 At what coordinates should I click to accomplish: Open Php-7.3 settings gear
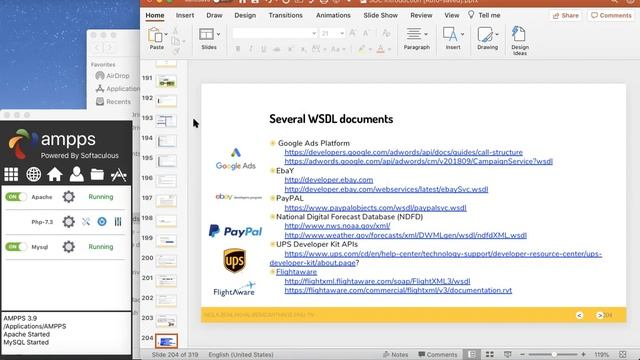69,222
